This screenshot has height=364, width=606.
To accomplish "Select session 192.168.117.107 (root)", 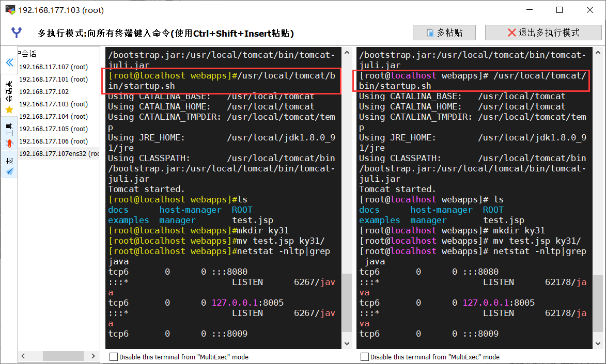I will pyautogui.click(x=53, y=67).
